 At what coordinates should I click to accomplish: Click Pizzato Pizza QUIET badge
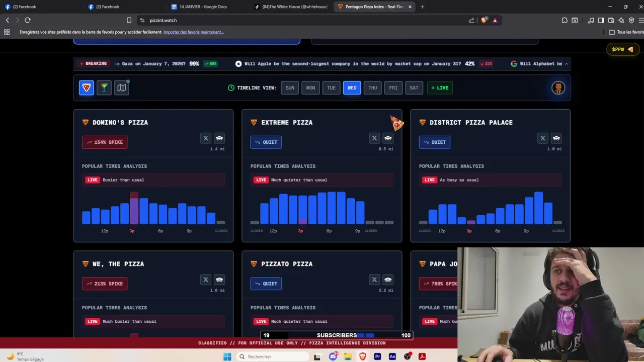click(x=266, y=284)
